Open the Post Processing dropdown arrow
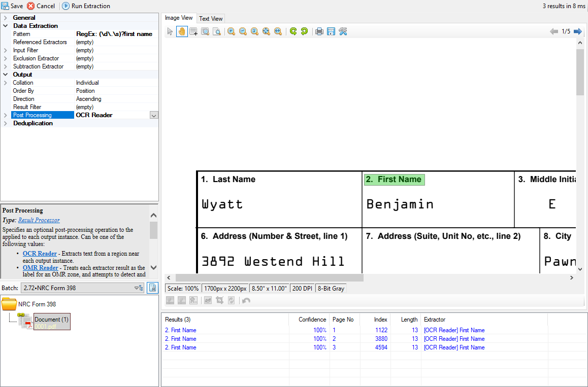 [154, 116]
